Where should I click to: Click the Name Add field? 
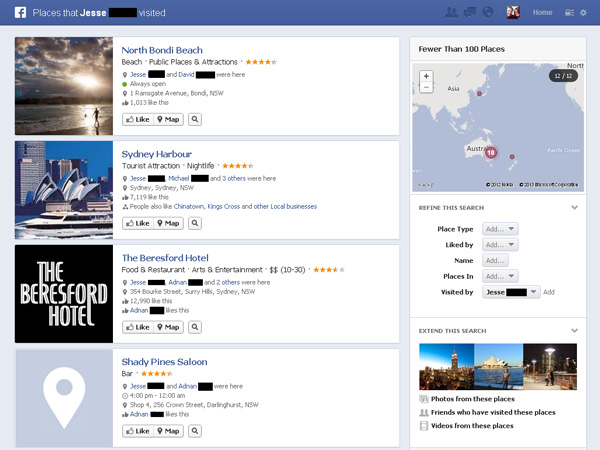[495, 261]
